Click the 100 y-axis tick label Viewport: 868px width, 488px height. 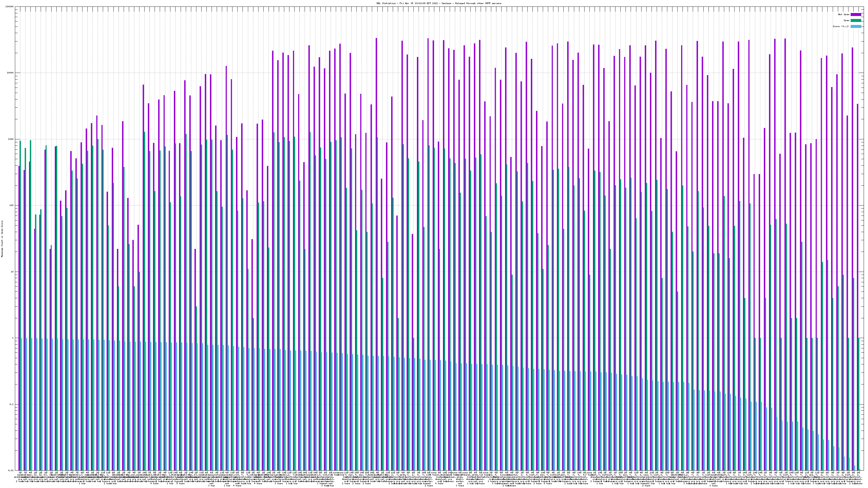coord(12,206)
